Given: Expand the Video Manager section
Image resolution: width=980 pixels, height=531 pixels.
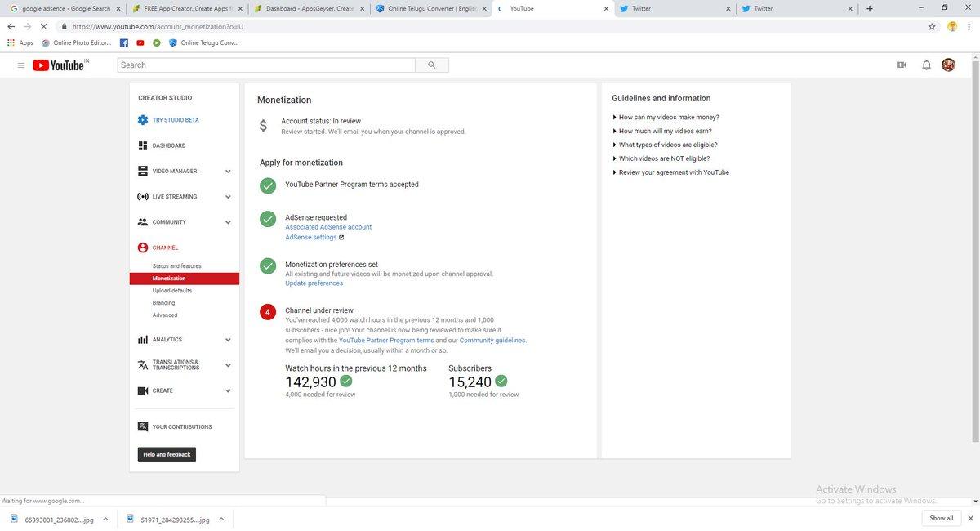Looking at the screenshot, I should pyautogui.click(x=228, y=172).
